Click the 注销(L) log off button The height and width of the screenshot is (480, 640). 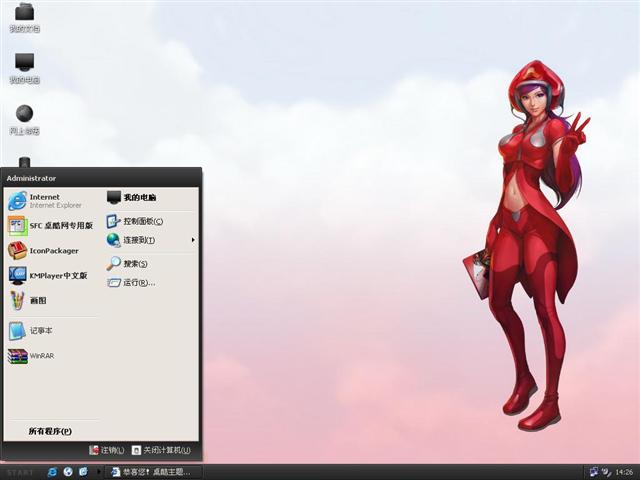click(107, 450)
